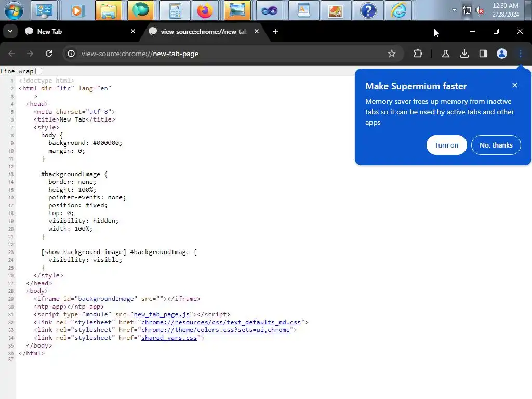Enable the Line wrap checkbox
Screen dimensions: 532x399
point(38,71)
